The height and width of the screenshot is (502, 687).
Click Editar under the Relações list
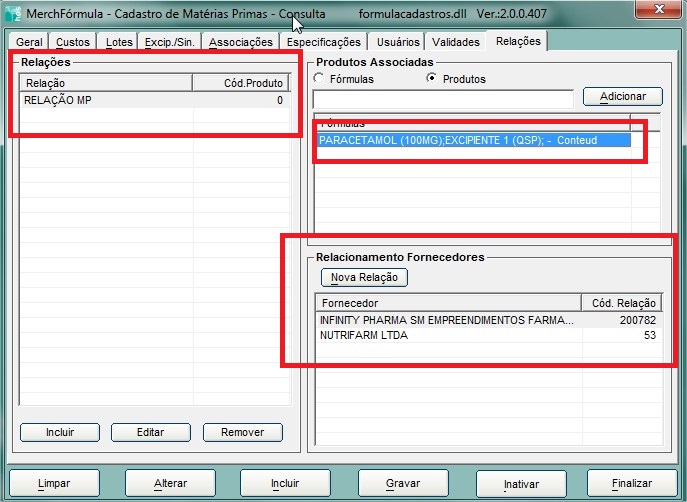pos(150,432)
